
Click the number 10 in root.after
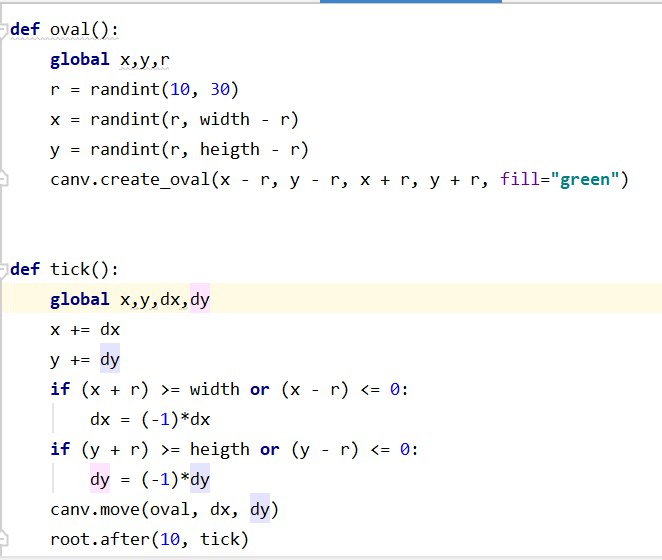pos(170,539)
